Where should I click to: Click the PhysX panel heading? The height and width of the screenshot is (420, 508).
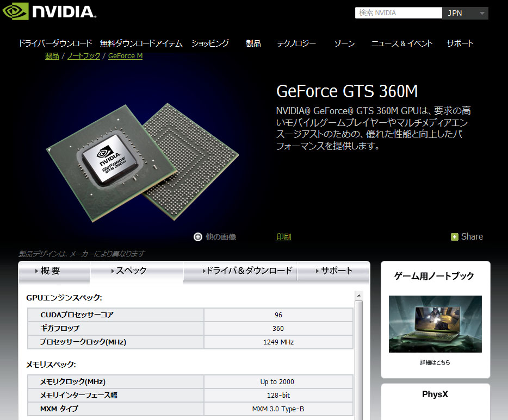435,394
